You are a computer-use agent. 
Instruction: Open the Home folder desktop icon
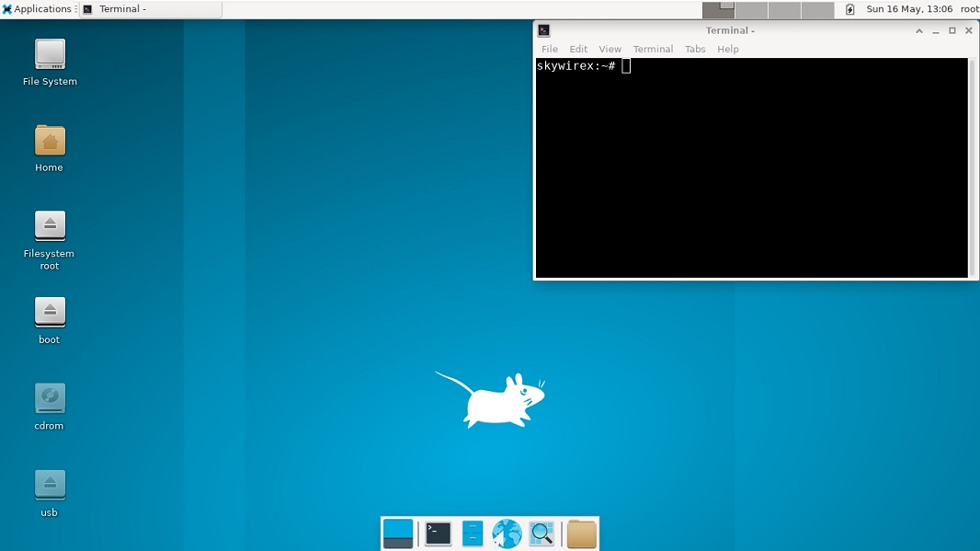(50, 140)
